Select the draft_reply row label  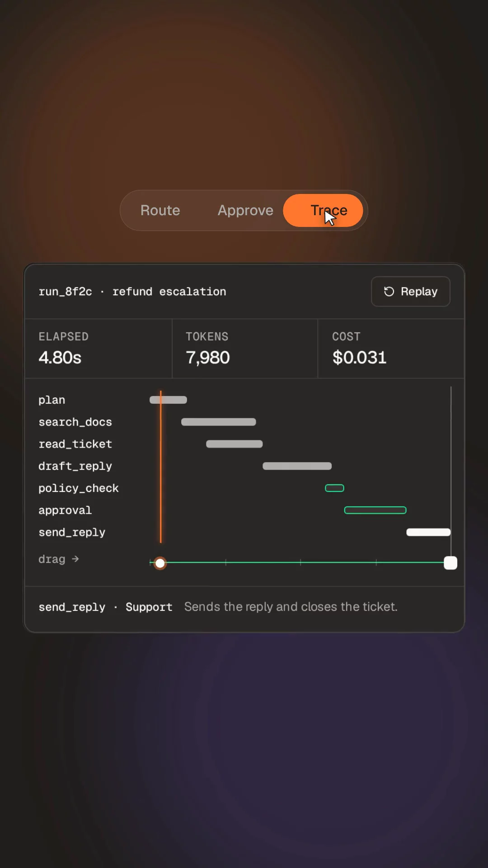point(75,467)
